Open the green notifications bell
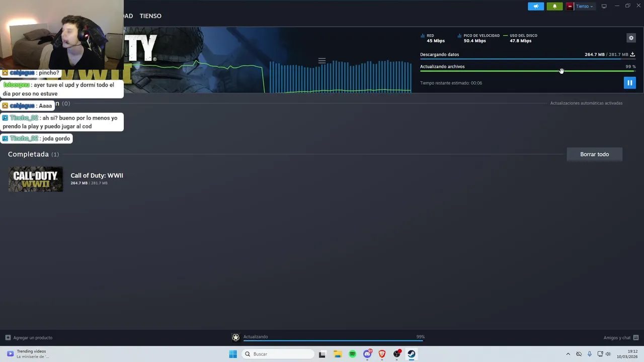 coord(554,6)
